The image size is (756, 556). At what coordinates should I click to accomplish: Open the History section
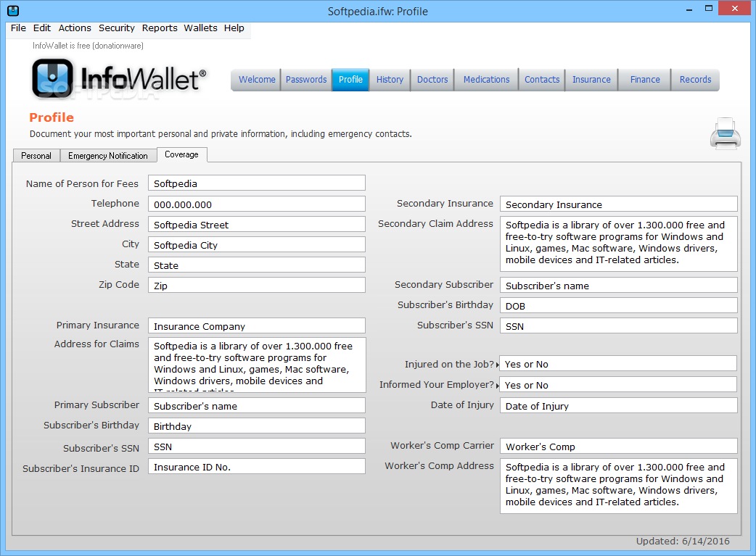click(x=390, y=80)
